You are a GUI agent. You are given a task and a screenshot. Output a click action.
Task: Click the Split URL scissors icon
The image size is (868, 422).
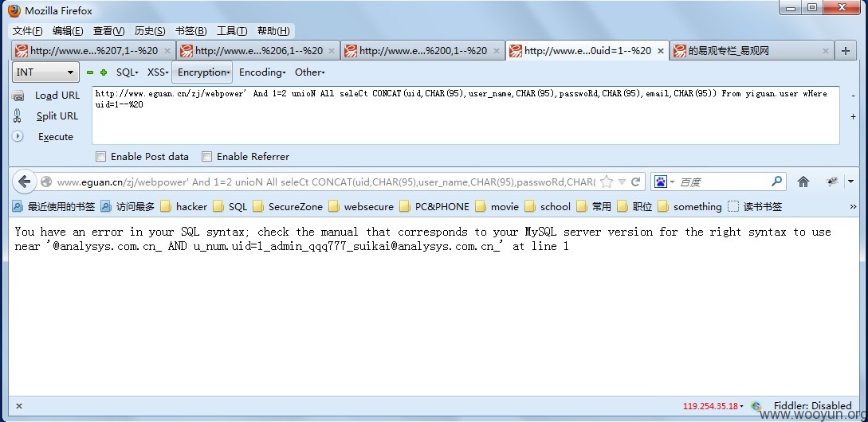point(18,116)
